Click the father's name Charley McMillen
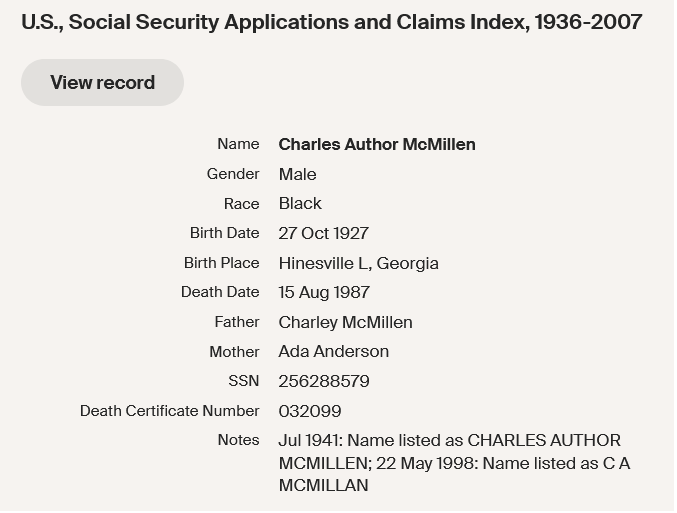Screen dimensions: 677x513 pyautogui.click(x=345, y=322)
